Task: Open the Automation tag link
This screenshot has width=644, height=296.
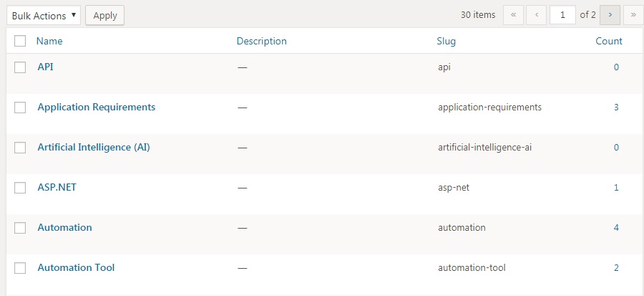Action: point(64,228)
